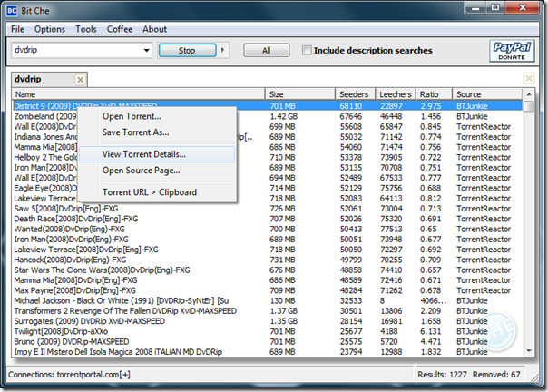Click the results scrollbar down arrow
Screen dimensions: 548x392
529,351
